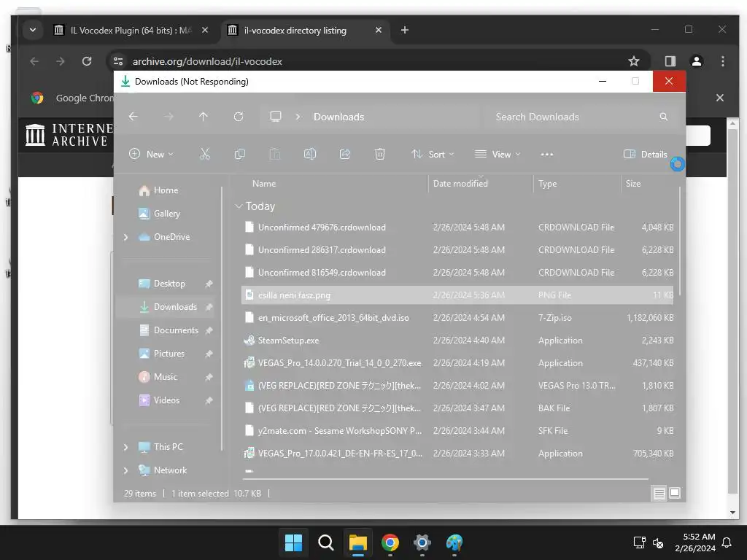Screen dimensions: 747x560
Task: Open the Chrome profile avatar menu
Action: click(x=697, y=61)
